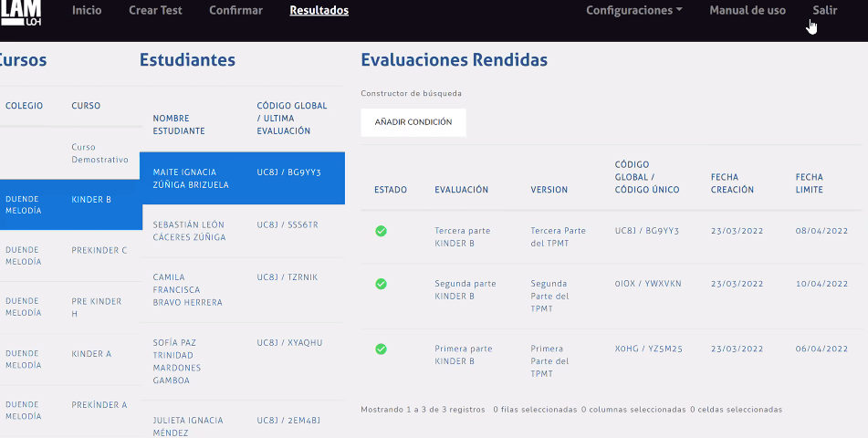Choose the Kinder A course row
This screenshot has width=868, height=438.
[91, 353]
